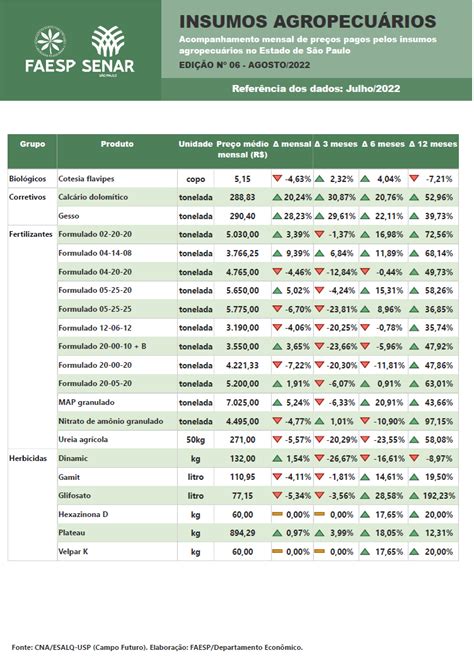Click yellow dash icon for Velpar K 3 meses
Image resolution: width=474 pixels, height=665 pixels.
(320, 551)
